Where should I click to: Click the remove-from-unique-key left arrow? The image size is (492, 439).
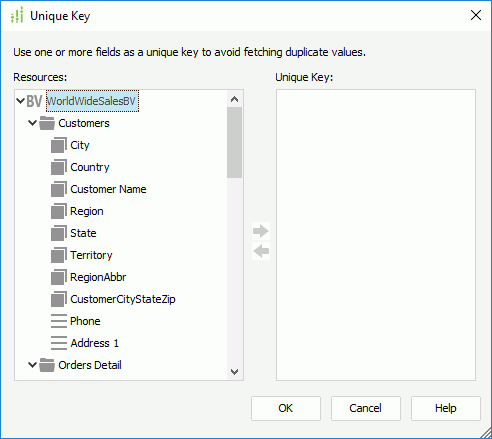pos(261,251)
